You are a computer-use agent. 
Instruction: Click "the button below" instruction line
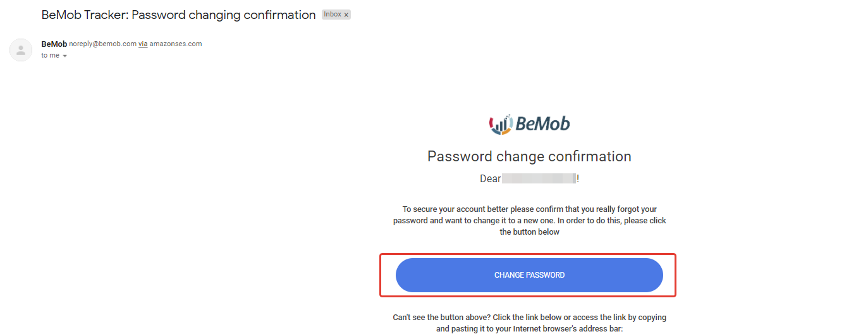tap(529, 232)
